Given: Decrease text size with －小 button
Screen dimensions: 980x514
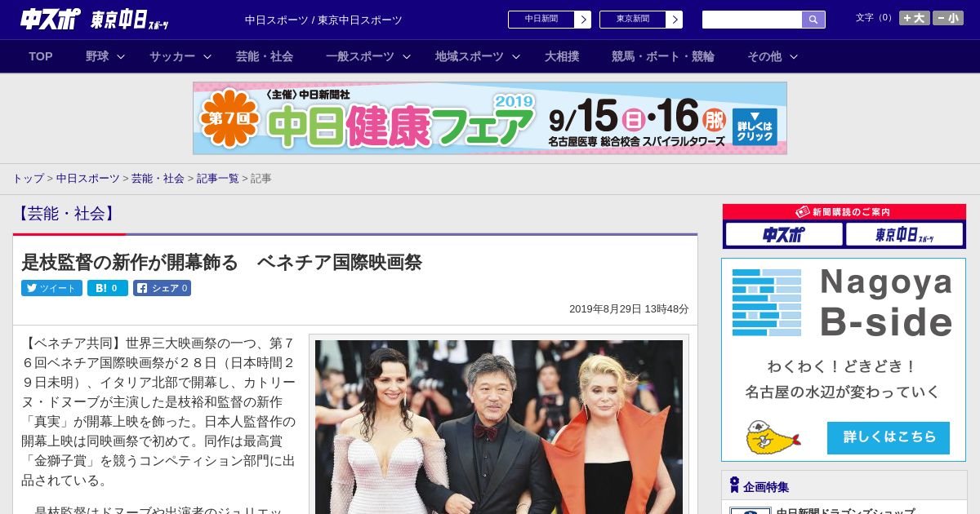Looking at the screenshot, I should (x=948, y=18).
